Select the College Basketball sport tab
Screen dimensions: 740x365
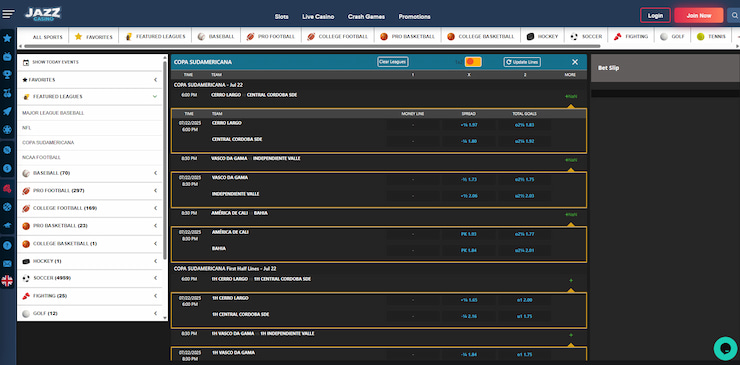(x=481, y=36)
